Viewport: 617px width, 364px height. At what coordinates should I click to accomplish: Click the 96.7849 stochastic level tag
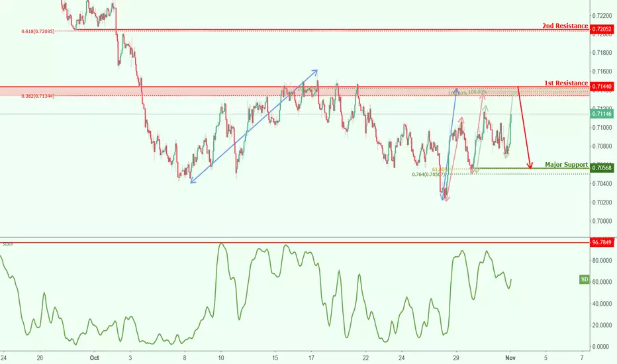tap(602, 242)
